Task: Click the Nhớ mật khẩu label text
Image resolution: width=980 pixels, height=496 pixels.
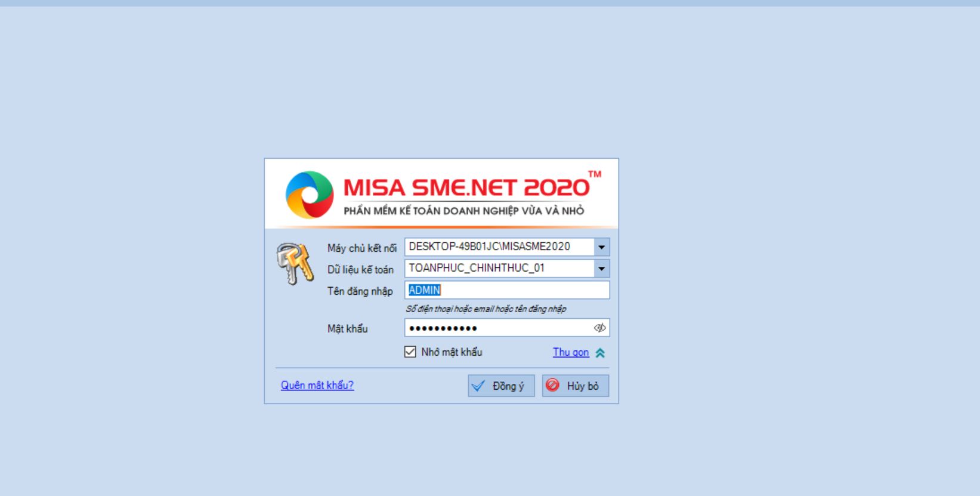Action: coord(452,352)
